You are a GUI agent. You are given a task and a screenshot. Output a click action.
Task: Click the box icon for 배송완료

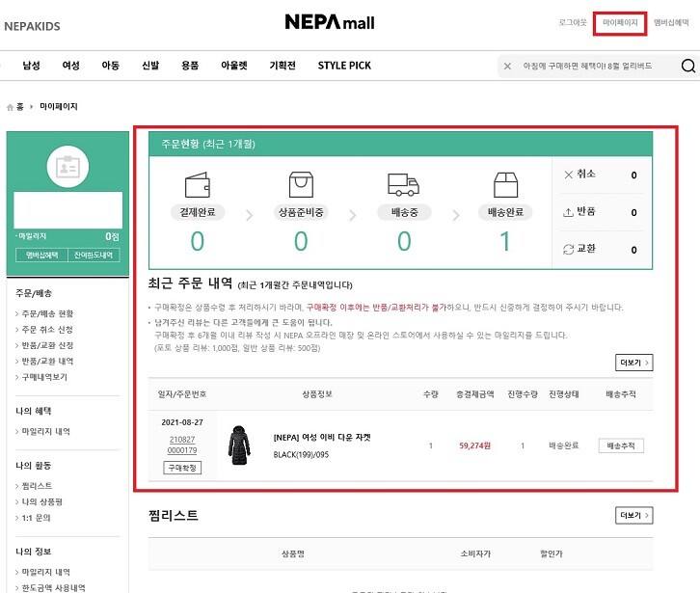(504, 184)
